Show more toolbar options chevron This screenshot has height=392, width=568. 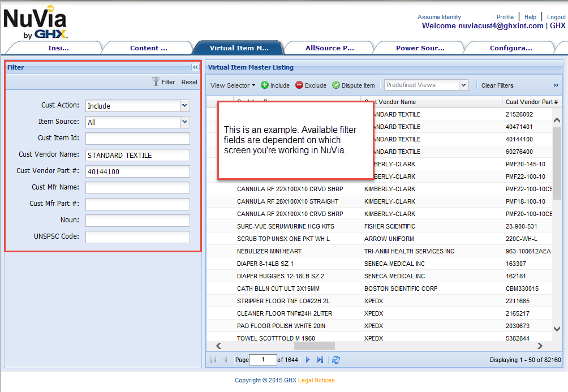[x=556, y=85]
